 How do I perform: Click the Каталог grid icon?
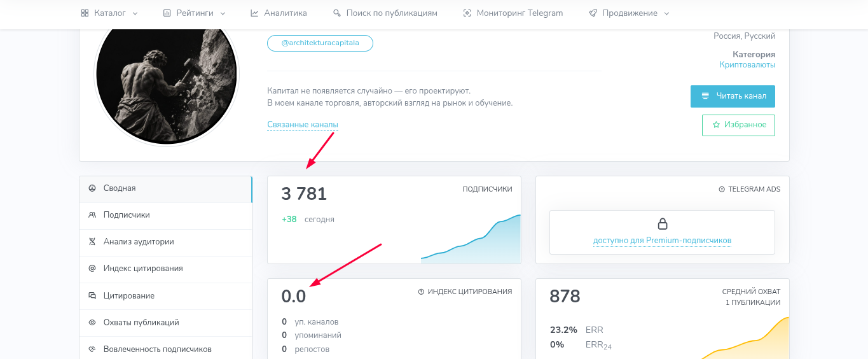[x=85, y=13]
